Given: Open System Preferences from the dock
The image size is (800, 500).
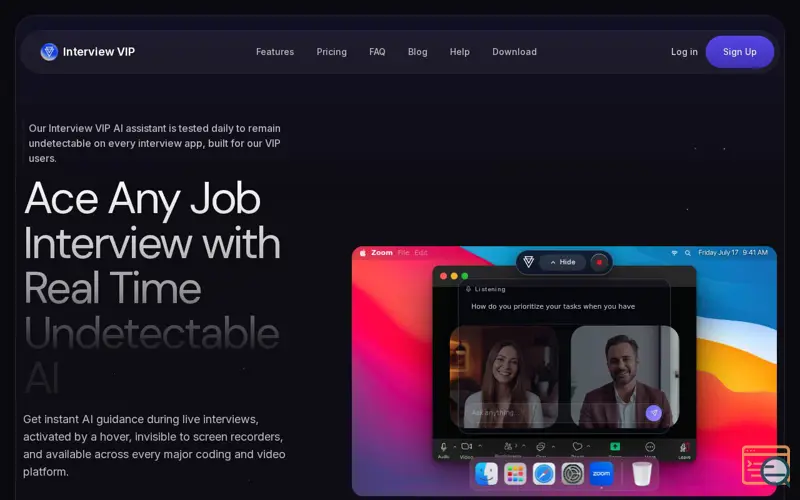Looking at the screenshot, I should tap(572, 474).
